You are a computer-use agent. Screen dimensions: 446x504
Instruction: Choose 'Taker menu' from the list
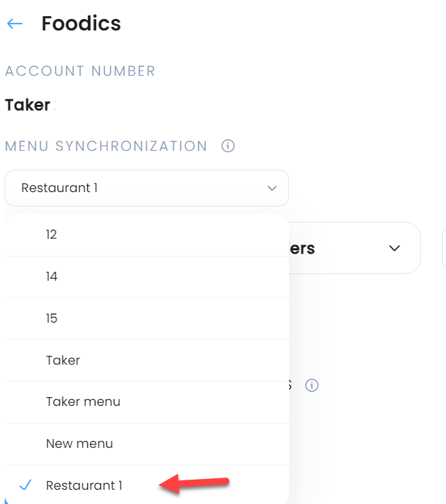(x=147, y=402)
